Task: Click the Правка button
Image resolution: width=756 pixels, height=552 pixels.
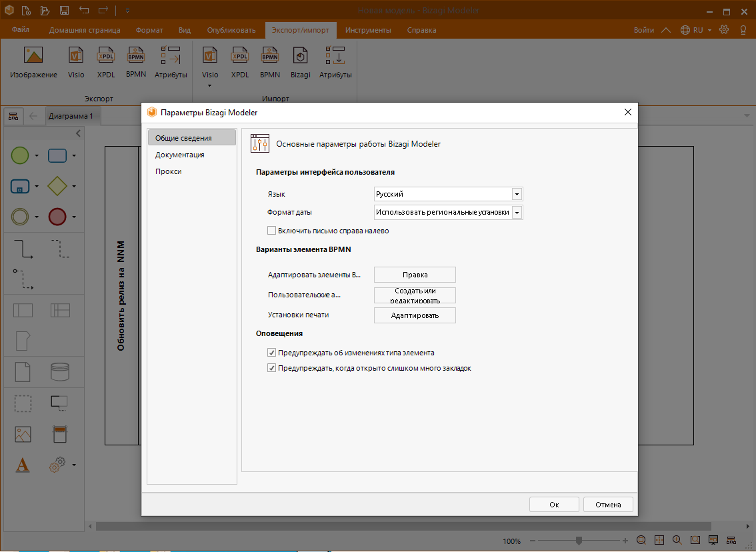Action: coord(415,275)
